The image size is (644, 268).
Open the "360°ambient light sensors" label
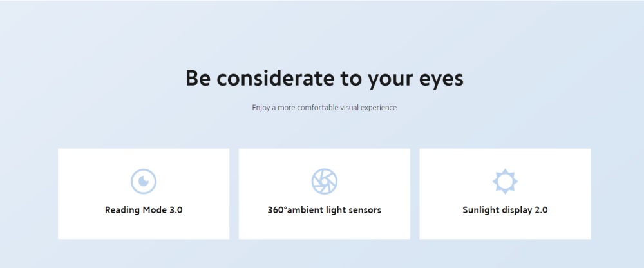(x=324, y=210)
